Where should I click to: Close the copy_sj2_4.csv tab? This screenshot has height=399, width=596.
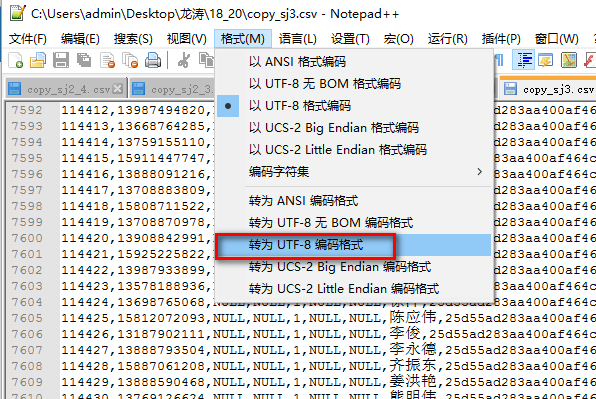pyautogui.click(x=118, y=89)
